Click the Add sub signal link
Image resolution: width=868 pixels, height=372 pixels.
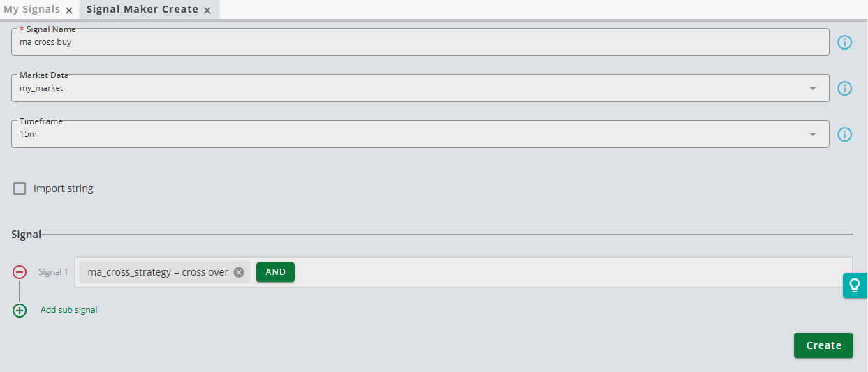[x=69, y=310]
